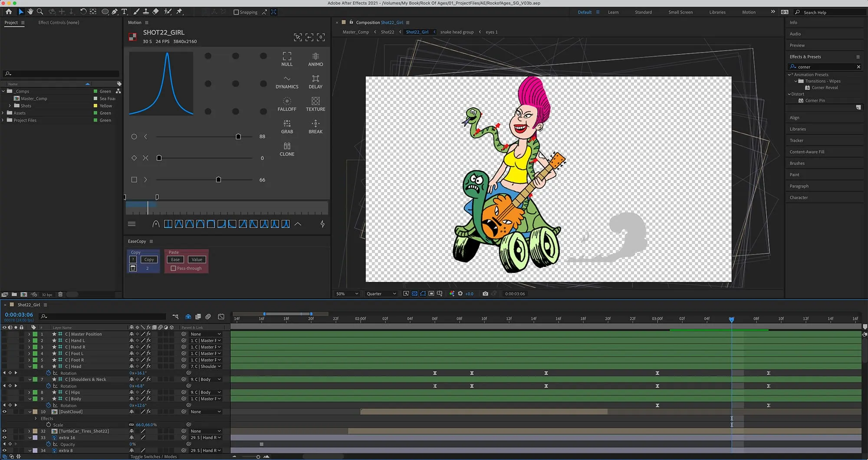Open the Effect Controls (none) tab
868x460 pixels.
pyautogui.click(x=59, y=23)
